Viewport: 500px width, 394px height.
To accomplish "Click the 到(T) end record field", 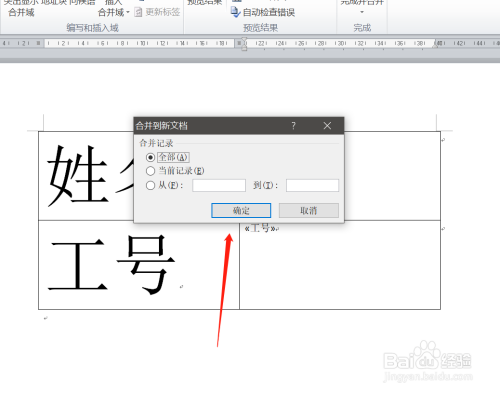I will pyautogui.click(x=312, y=185).
